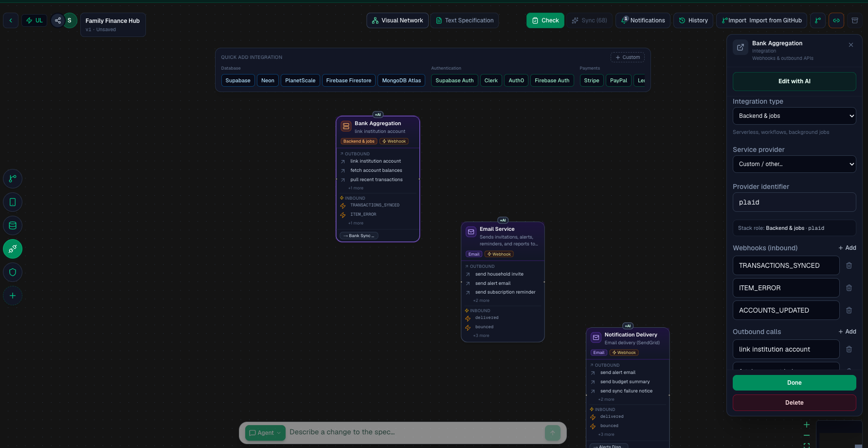Expand the Agent mode selector
Image resolution: width=868 pixels, height=448 pixels.
(x=265, y=433)
